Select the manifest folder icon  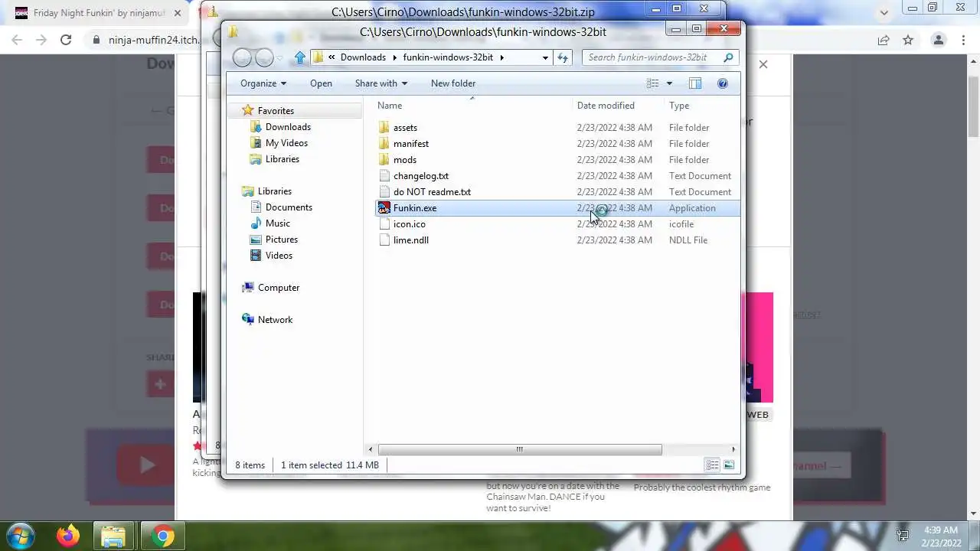(x=384, y=144)
